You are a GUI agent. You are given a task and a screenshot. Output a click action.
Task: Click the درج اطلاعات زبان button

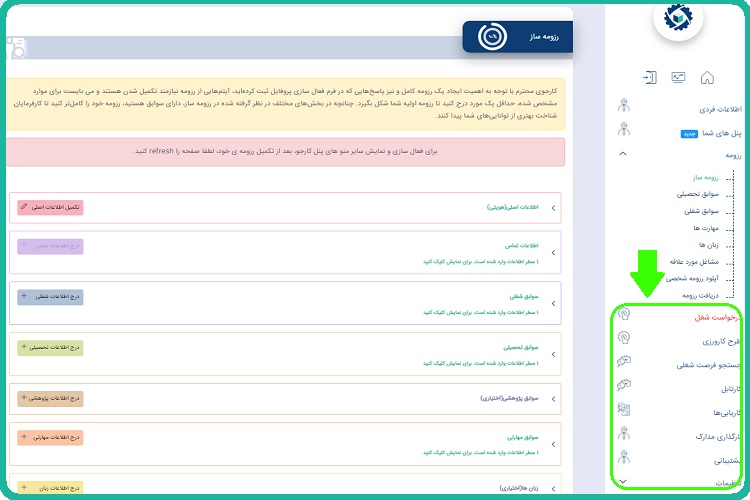pyautogui.click(x=50, y=488)
